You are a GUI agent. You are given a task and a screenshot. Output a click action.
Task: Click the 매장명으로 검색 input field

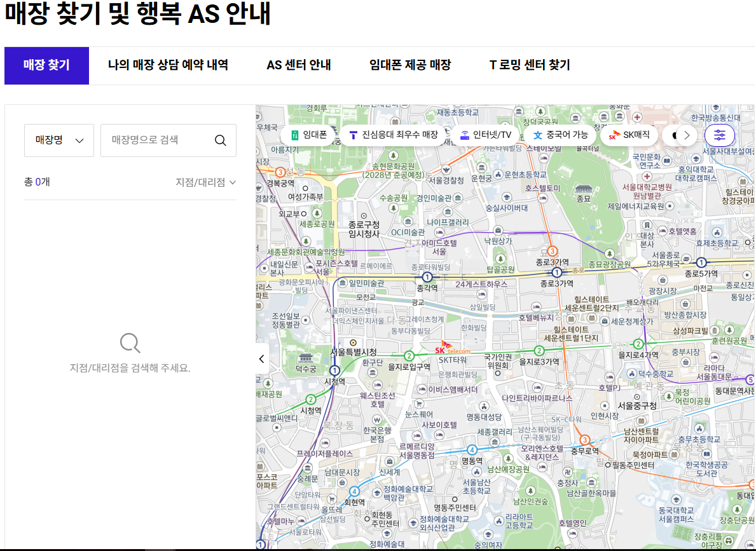click(168, 140)
